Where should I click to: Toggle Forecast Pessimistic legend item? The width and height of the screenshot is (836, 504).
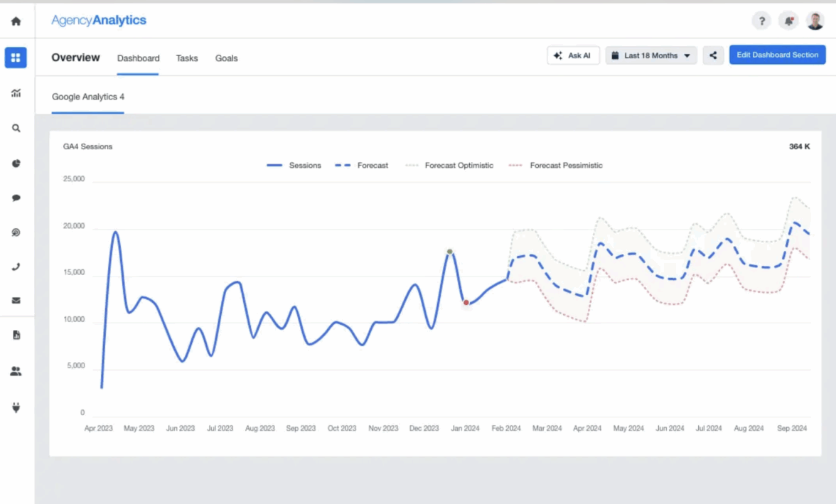[x=556, y=166]
